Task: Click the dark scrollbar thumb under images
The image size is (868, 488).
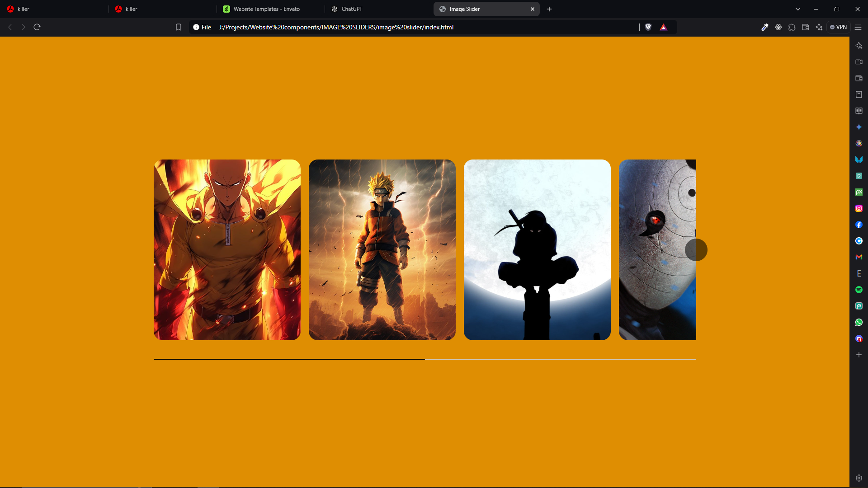Action: tap(289, 359)
